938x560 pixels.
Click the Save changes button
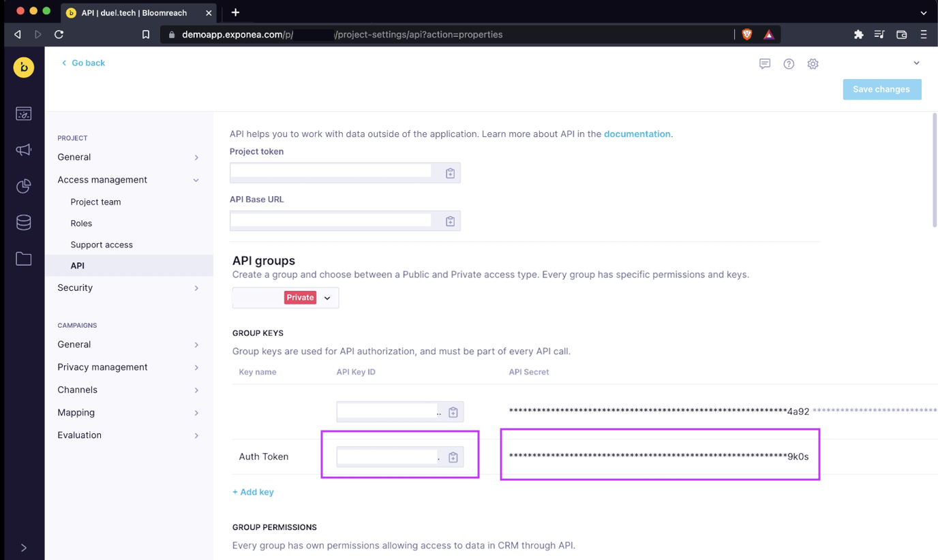coord(881,89)
